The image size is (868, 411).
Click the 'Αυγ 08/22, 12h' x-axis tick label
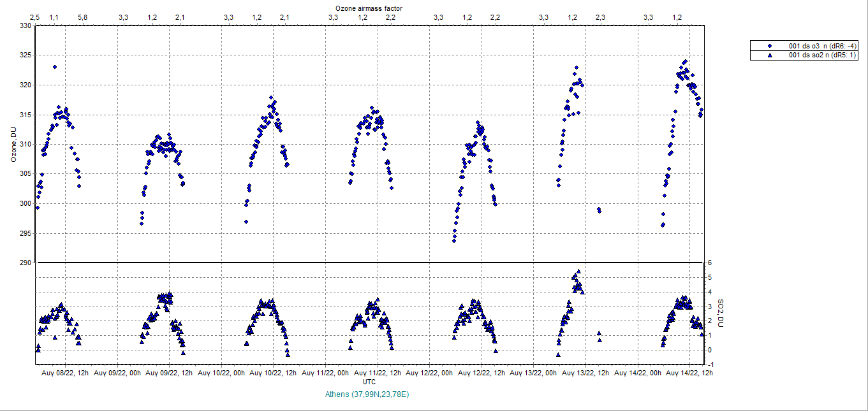click(65, 373)
